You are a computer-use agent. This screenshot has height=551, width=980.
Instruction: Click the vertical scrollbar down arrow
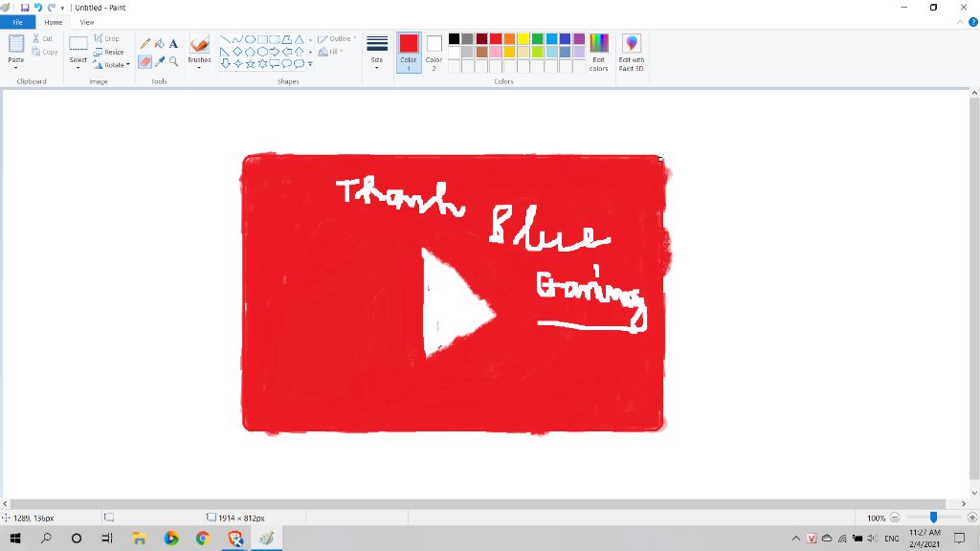(x=974, y=493)
